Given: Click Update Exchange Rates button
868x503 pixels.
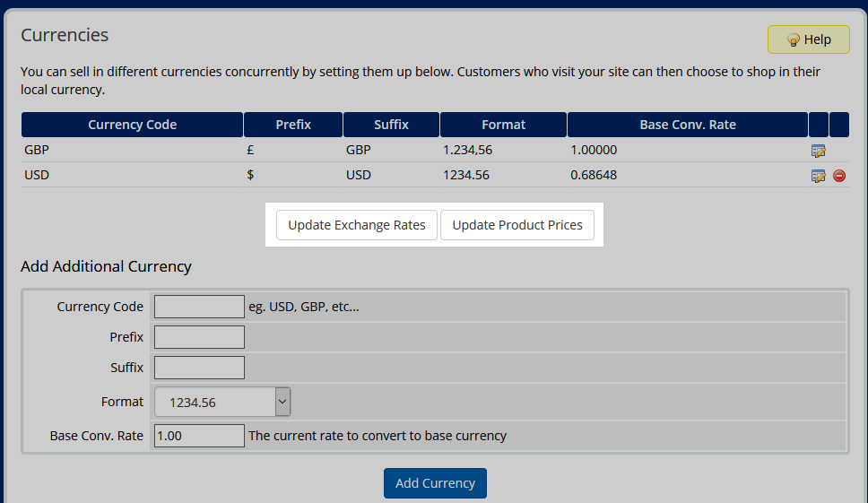Looking at the screenshot, I should coord(357,225).
